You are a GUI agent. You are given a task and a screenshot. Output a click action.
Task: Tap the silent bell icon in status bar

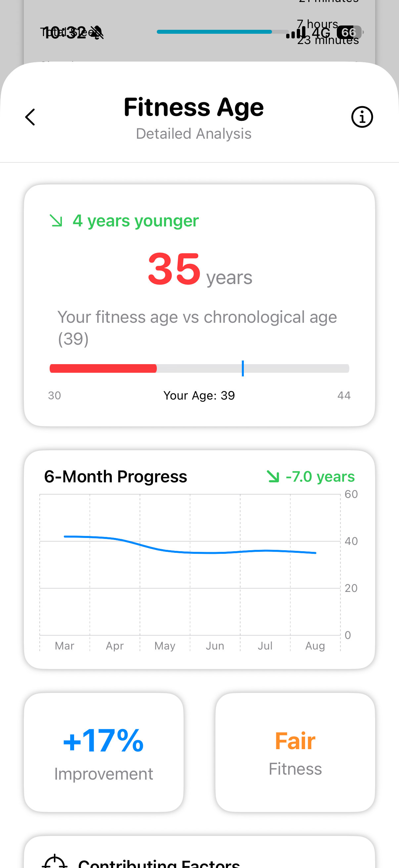tap(97, 33)
